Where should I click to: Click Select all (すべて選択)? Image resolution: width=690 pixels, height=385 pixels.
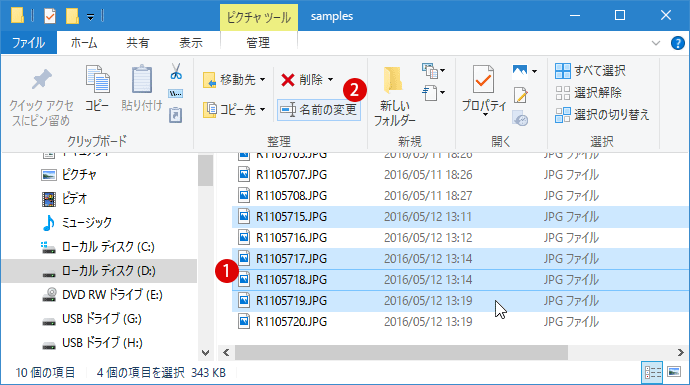(x=590, y=70)
